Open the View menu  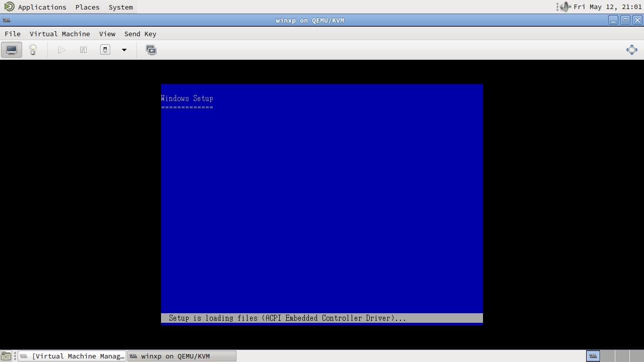(x=107, y=34)
